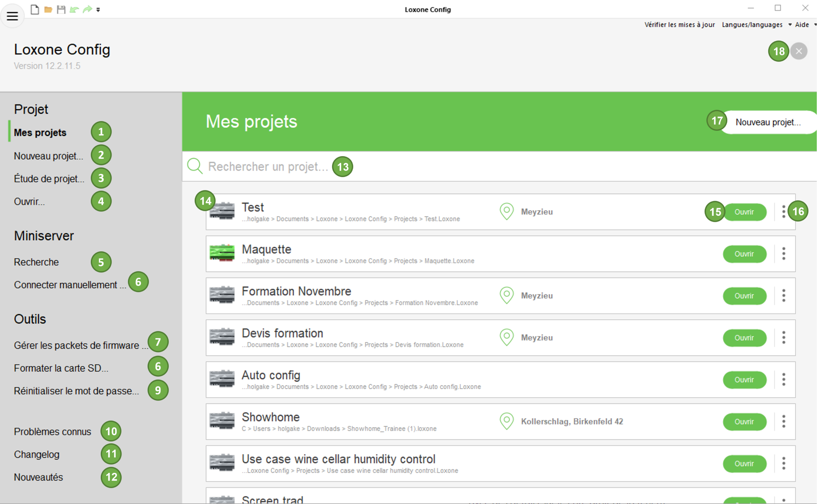Click the Rechercher un projet search field
This screenshot has height=504, width=821.
[268, 166]
